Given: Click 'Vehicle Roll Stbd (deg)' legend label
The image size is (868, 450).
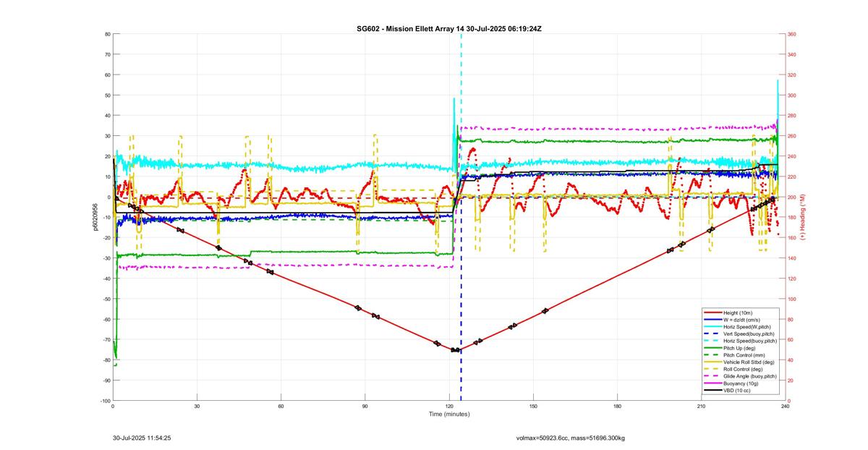Looking at the screenshot, I should pyautogui.click(x=749, y=362).
